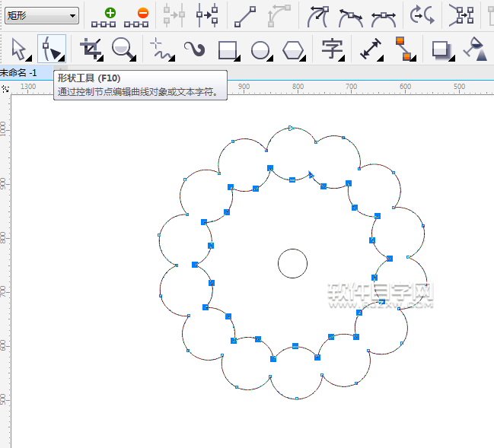This screenshot has width=494, height=448.
Task: Expand the Text tool flyout arrow
Action: [342, 58]
